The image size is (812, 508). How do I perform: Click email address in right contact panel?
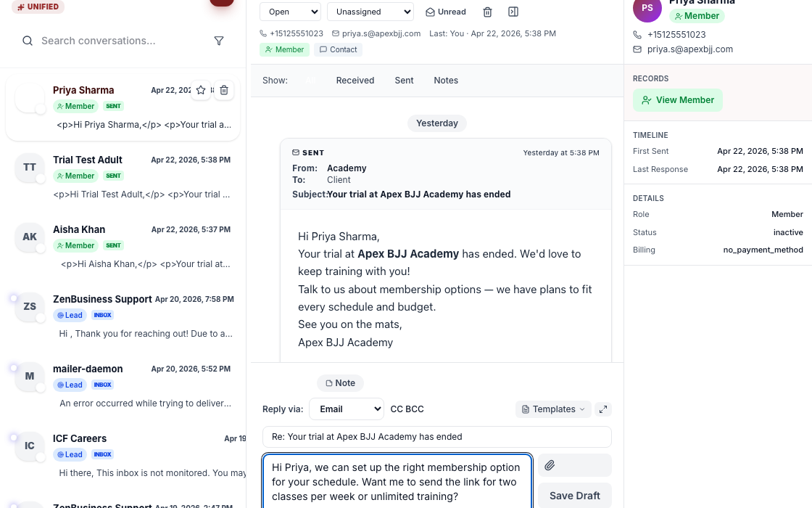(x=689, y=49)
